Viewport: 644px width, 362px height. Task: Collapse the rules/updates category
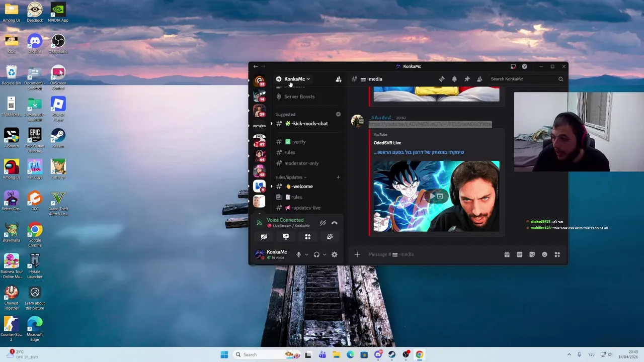(x=291, y=177)
